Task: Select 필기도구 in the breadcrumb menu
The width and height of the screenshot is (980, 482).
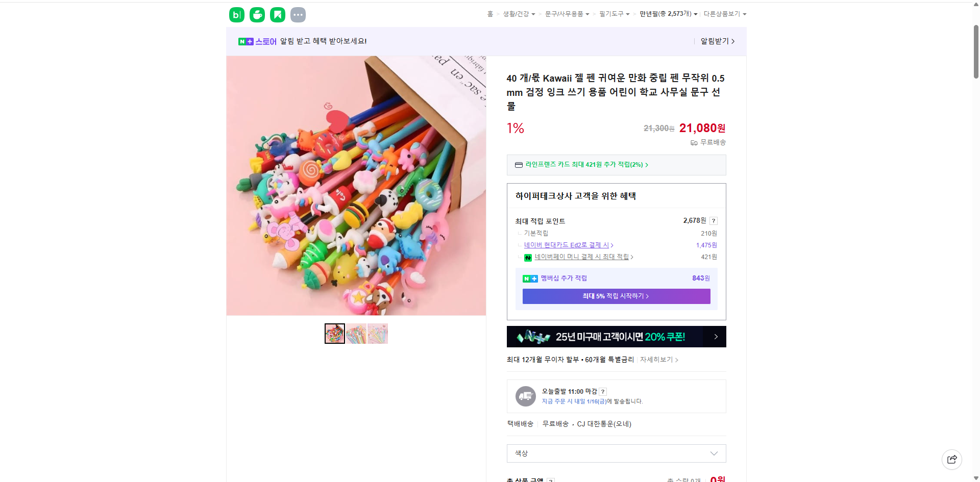Action: tap(611, 14)
